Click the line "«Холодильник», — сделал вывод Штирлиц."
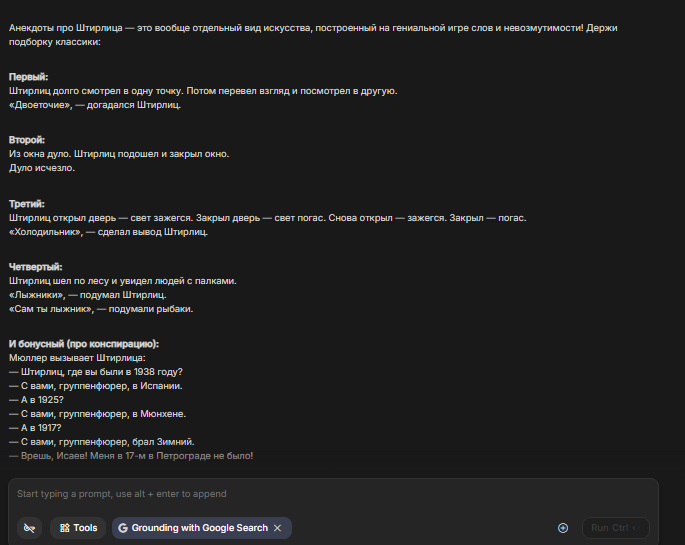This screenshot has height=545, width=685. point(108,232)
